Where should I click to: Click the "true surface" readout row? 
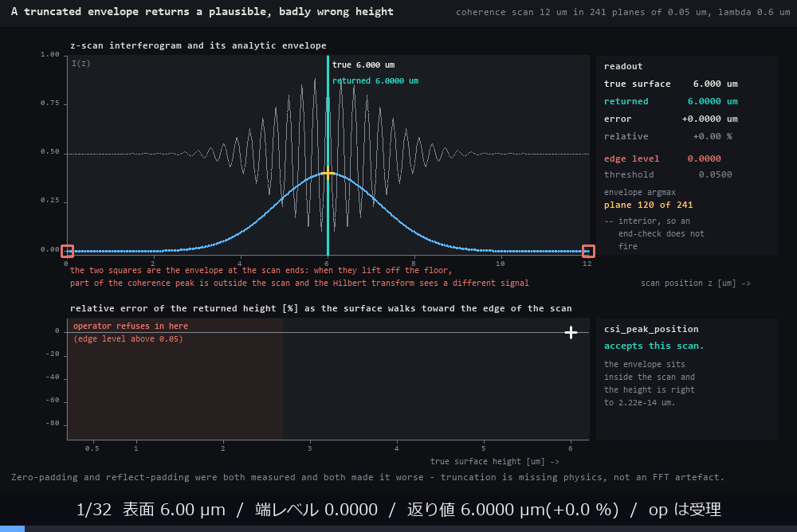(671, 84)
